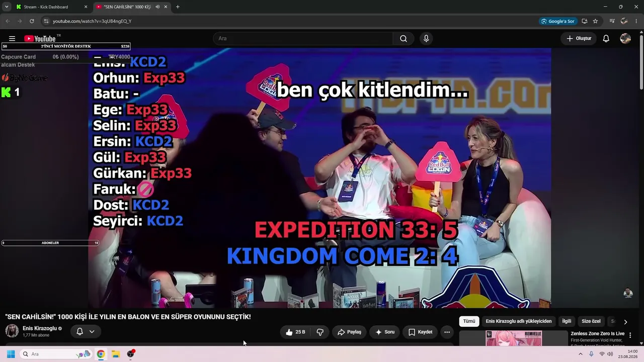Open Zenless Zone Zero Is Live title
This screenshot has height=362, width=644.
(598, 334)
